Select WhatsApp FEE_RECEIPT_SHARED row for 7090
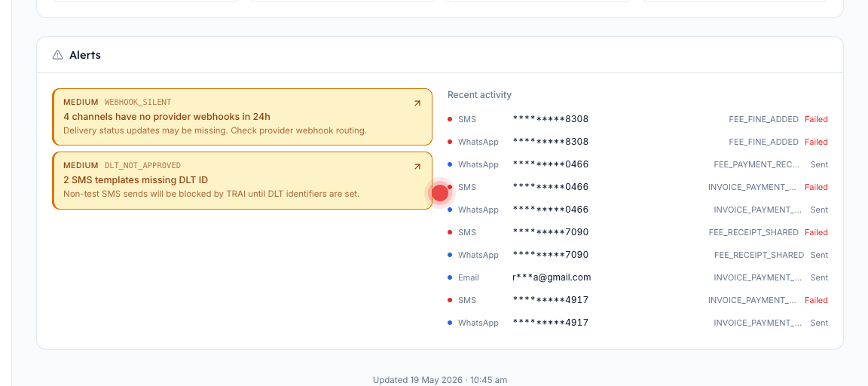The image size is (868, 386). coord(637,255)
